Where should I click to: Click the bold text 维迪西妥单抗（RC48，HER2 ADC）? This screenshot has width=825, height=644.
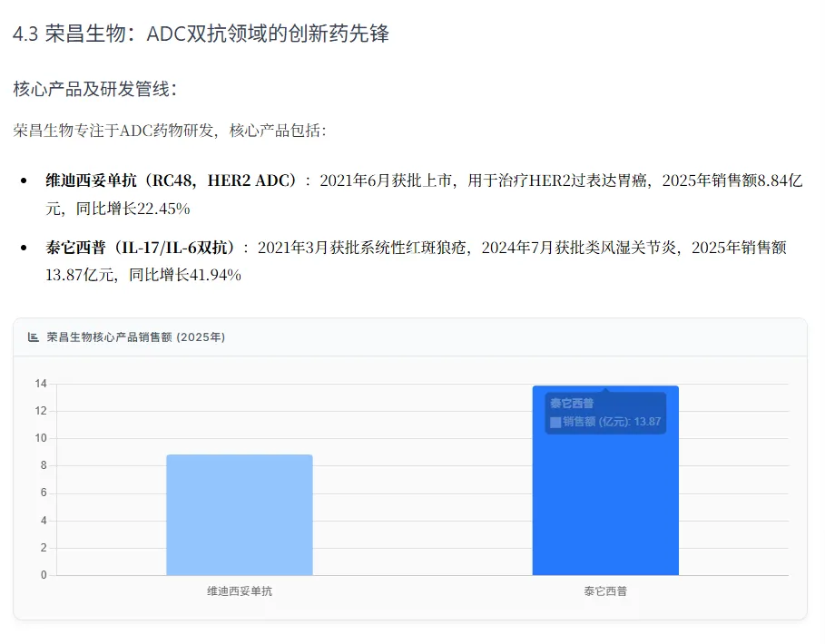172,181
